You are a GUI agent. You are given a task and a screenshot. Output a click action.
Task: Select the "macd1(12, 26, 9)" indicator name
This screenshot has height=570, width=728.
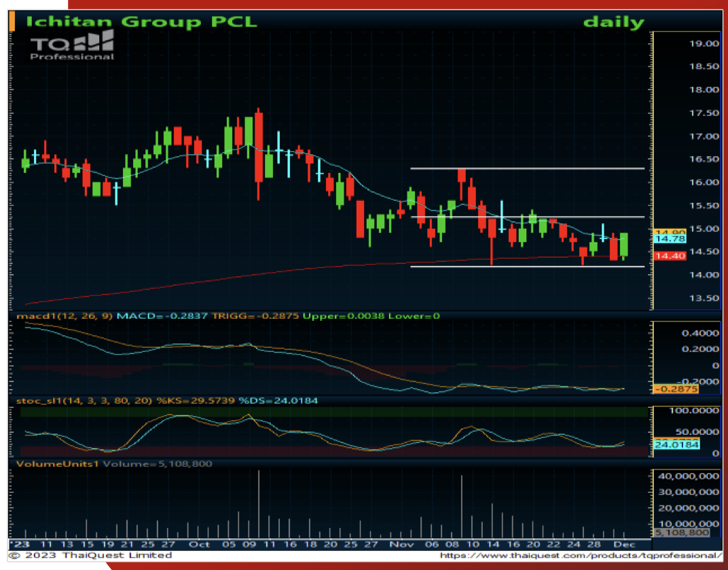pos(65,316)
